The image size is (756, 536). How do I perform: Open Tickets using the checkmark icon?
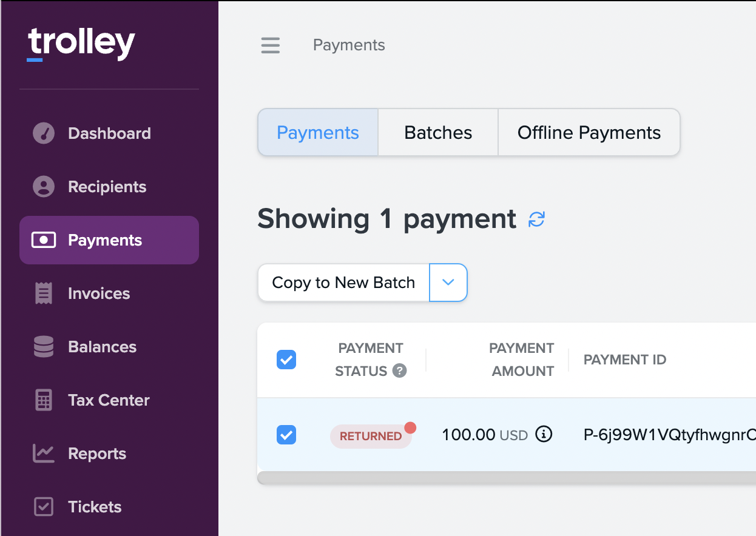tap(44, 507)
